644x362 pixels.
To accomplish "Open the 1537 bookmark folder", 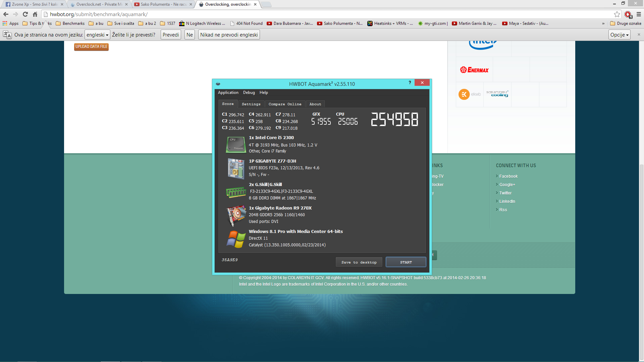I will 168,23.
